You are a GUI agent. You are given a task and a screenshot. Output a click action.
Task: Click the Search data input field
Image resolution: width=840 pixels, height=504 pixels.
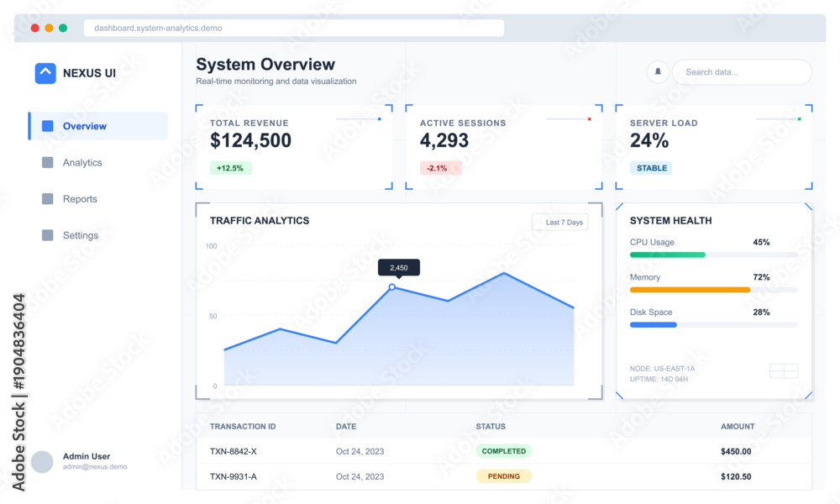742,71
